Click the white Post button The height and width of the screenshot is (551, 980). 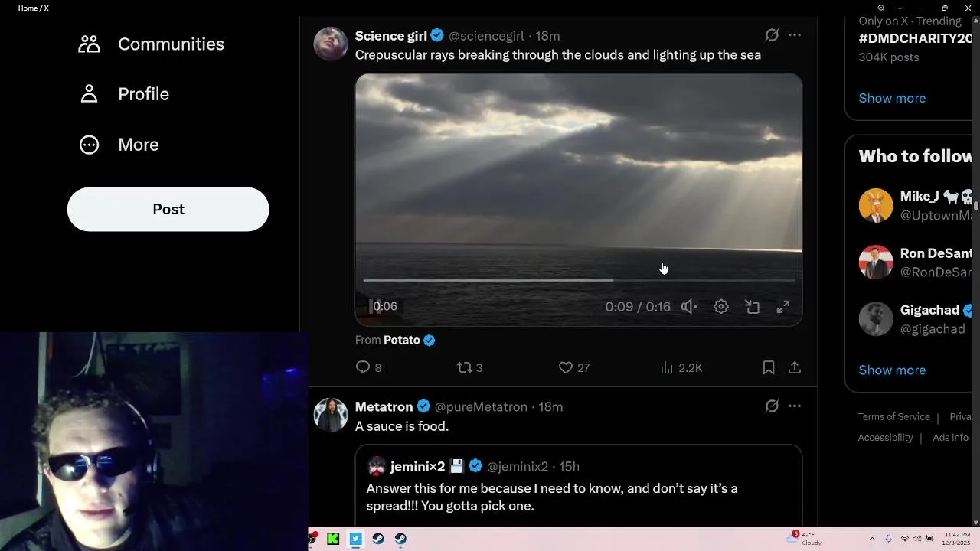coord(168,210)
